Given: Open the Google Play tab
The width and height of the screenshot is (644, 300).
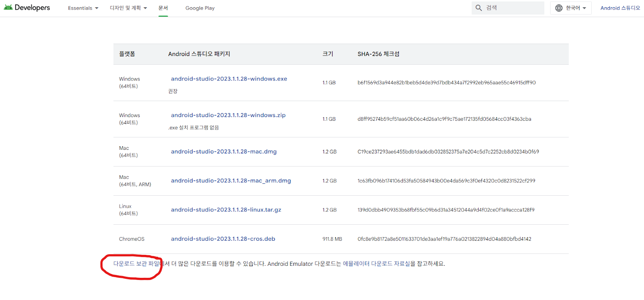Looking at the screenshot, I should point(200,8).
